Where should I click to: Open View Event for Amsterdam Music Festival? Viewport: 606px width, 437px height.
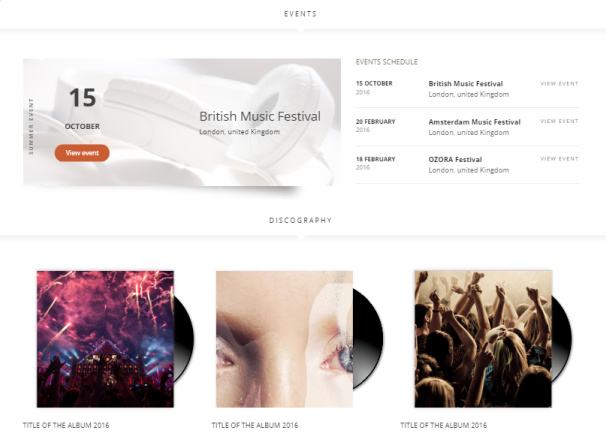[x=559, y=121]
